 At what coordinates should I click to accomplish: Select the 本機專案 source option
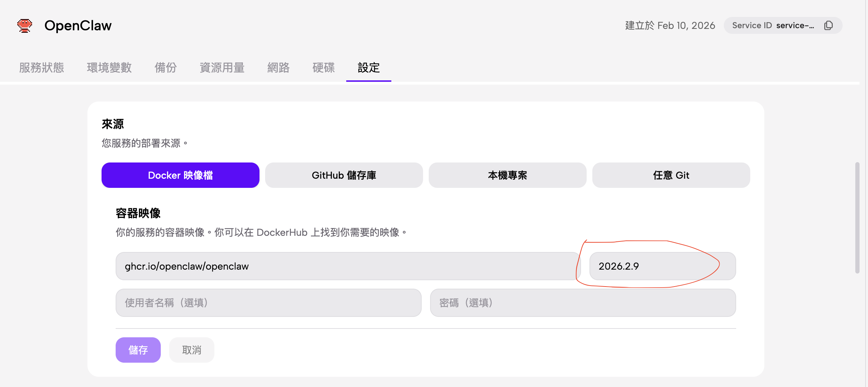(x=508, y=175)
